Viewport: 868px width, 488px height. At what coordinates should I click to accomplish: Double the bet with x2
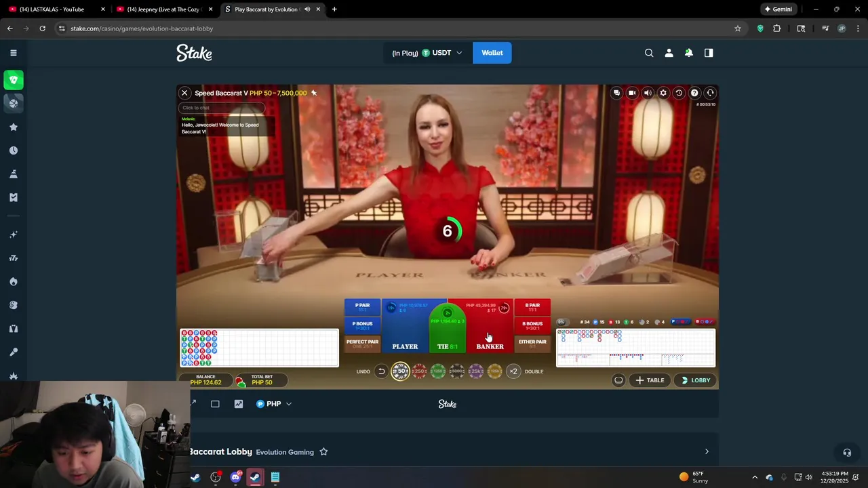(x=513, y=371)
